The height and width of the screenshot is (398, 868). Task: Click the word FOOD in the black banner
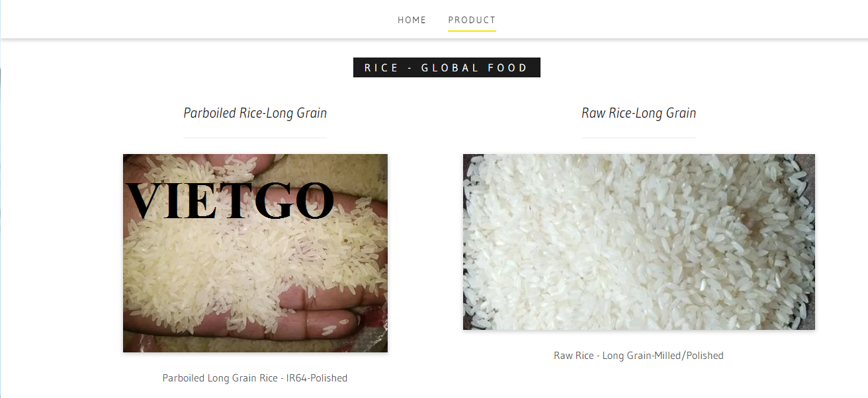click(508, 67)
